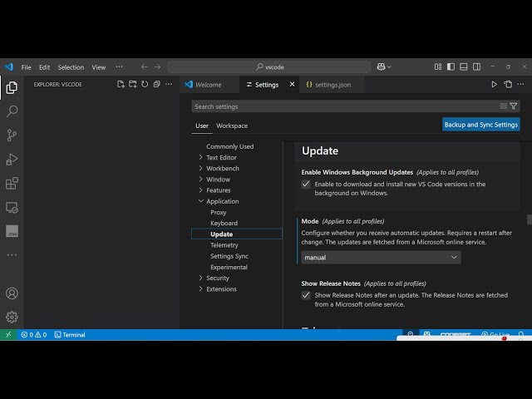This screenshot has width=532, height=399.
Task: Select Telemetry under Application settings
Action: [224, 245]
